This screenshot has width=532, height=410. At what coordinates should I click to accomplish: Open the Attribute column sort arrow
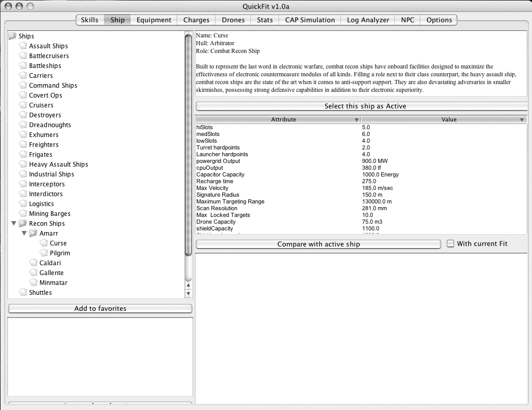coord(356,119)
